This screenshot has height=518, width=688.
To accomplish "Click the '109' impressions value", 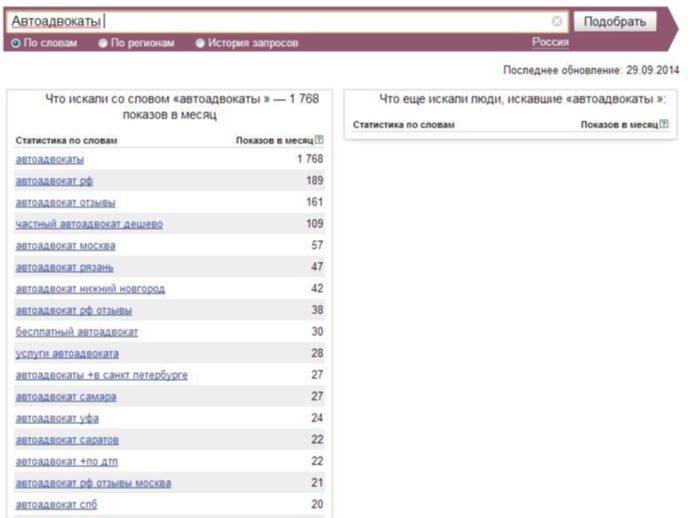I will pos(315,224).
